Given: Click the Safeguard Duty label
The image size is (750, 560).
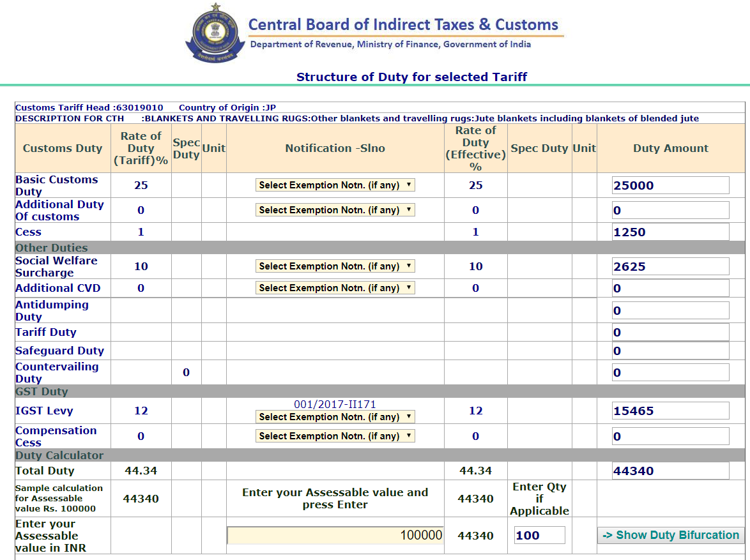Looking at the screenshot, I should (x=59, y=351).
